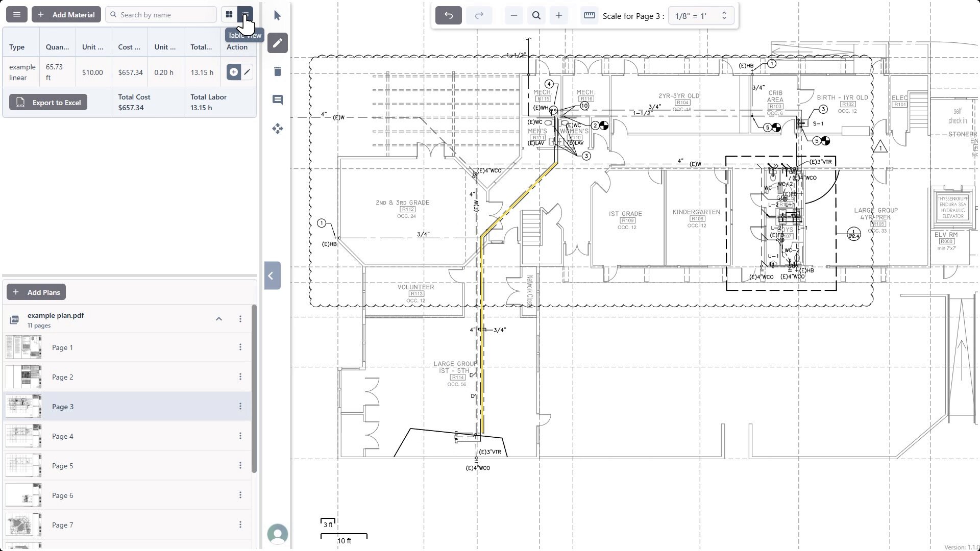Edit the example linear material
The image size is (980, 551).
pyautogui.click(x=247, y=72)
